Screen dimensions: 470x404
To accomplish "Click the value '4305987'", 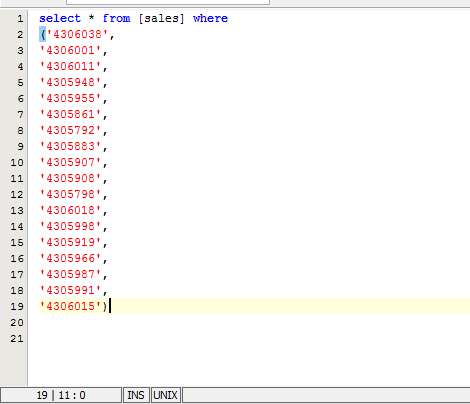I will (70, 274).
